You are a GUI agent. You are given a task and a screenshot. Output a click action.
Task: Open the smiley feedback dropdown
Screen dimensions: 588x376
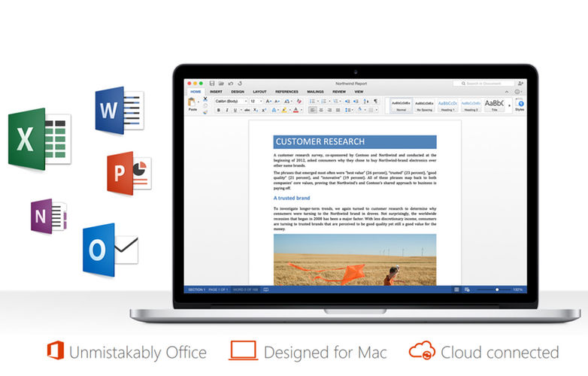coord(517,92)
